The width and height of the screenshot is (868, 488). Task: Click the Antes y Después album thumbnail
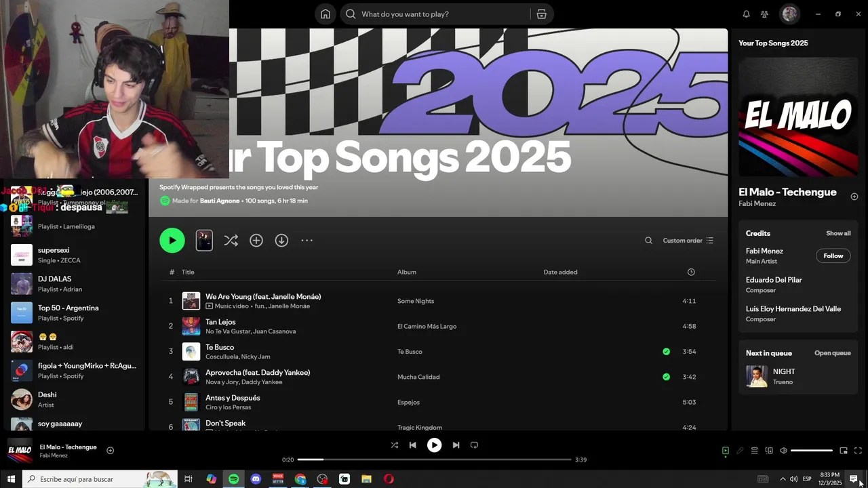click(191, 402)
